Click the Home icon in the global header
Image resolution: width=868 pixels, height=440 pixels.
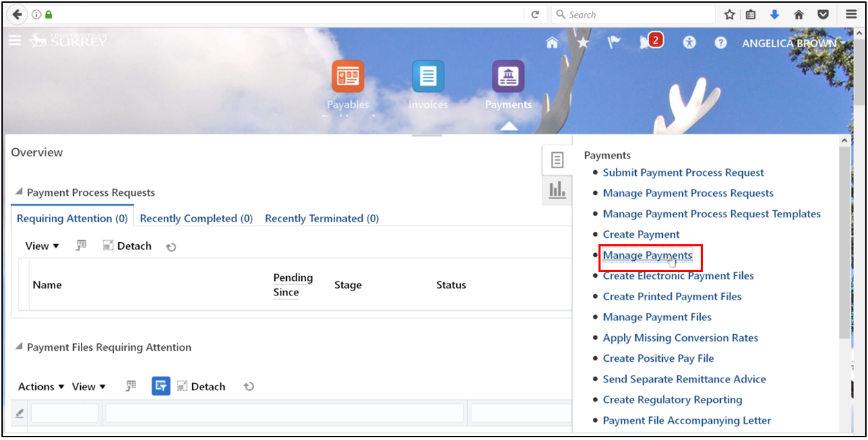551,42
